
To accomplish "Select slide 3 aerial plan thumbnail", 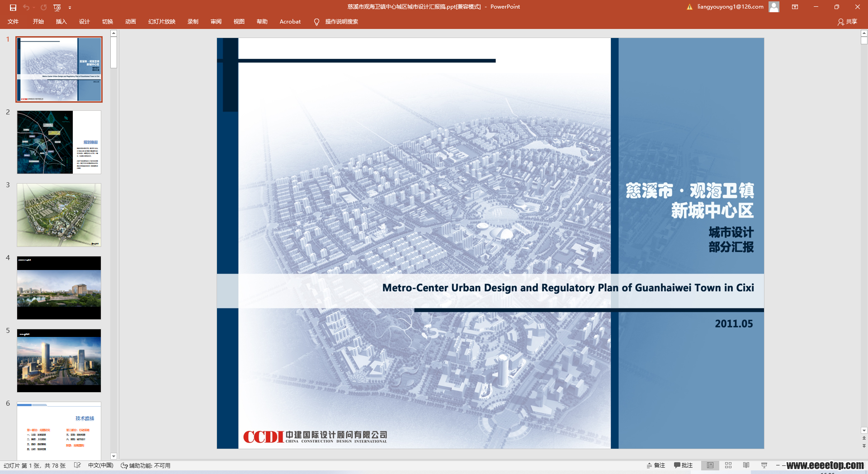I will [x=59, y=215].
